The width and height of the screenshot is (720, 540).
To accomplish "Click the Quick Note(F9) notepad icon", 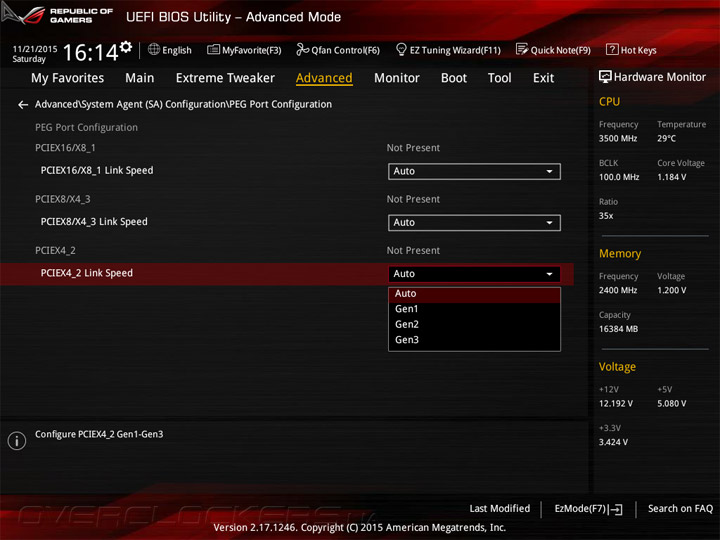I will tap(522, 49).
